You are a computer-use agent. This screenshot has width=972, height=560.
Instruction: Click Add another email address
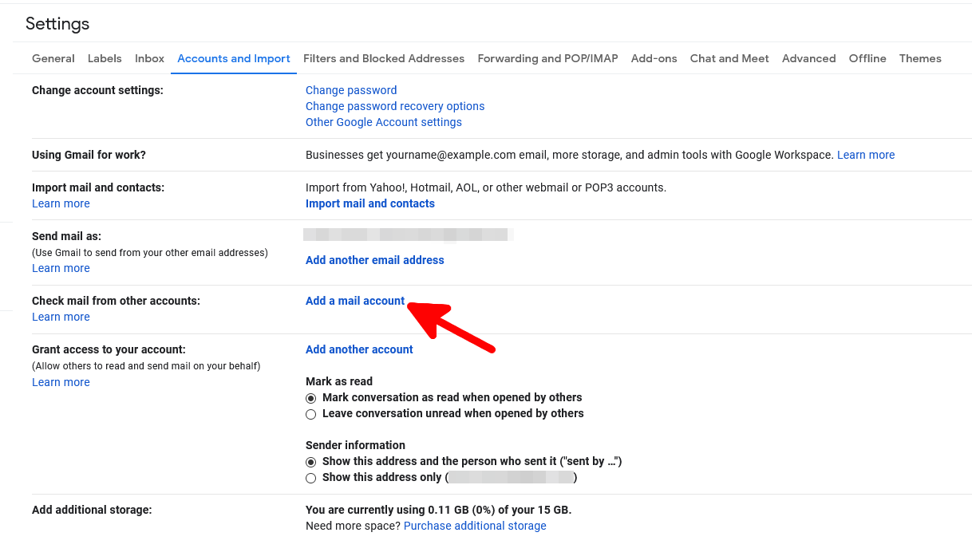374,260
